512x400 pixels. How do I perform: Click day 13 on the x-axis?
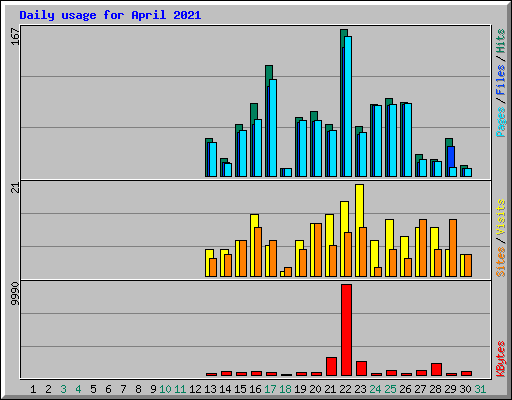point(210,389)
